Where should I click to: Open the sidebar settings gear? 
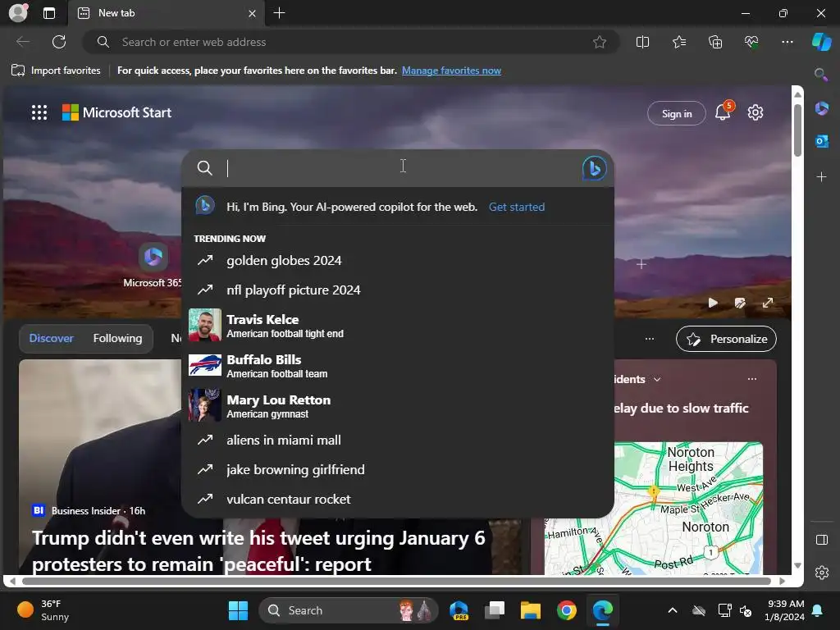[822, 572]
